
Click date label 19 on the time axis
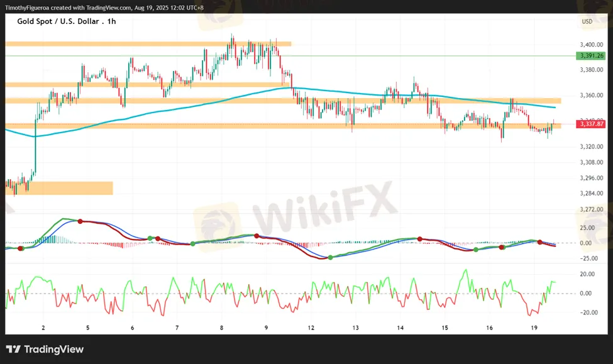(534, 328)
